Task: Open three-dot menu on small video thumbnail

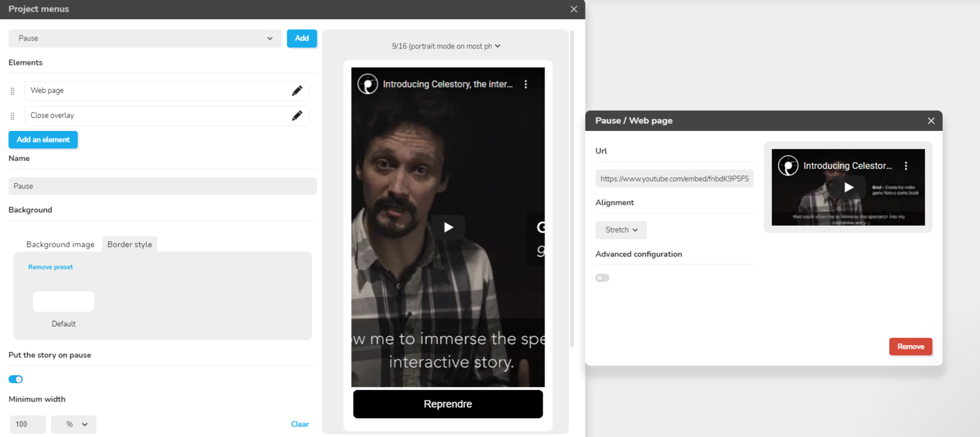Action: [906, 166]
